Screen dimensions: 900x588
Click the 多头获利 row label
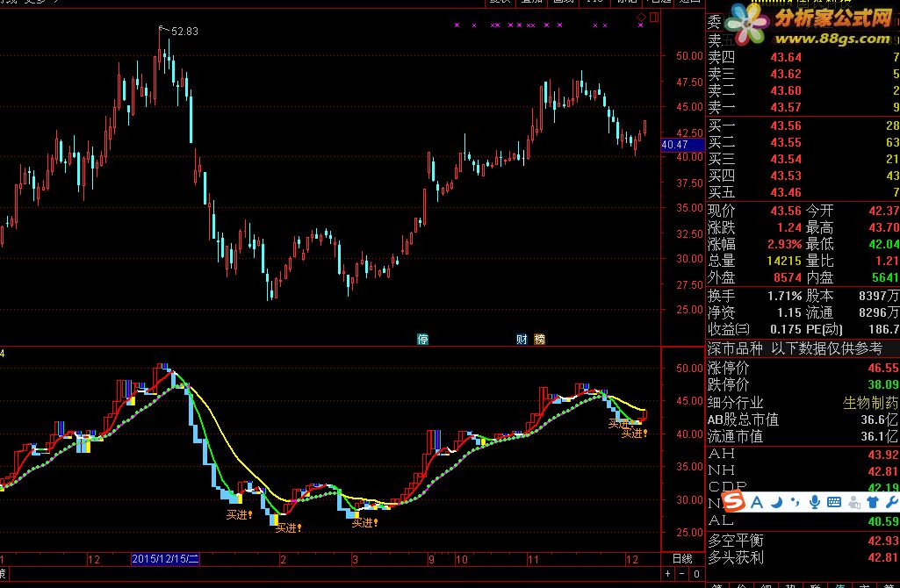(x=735, y=557)
